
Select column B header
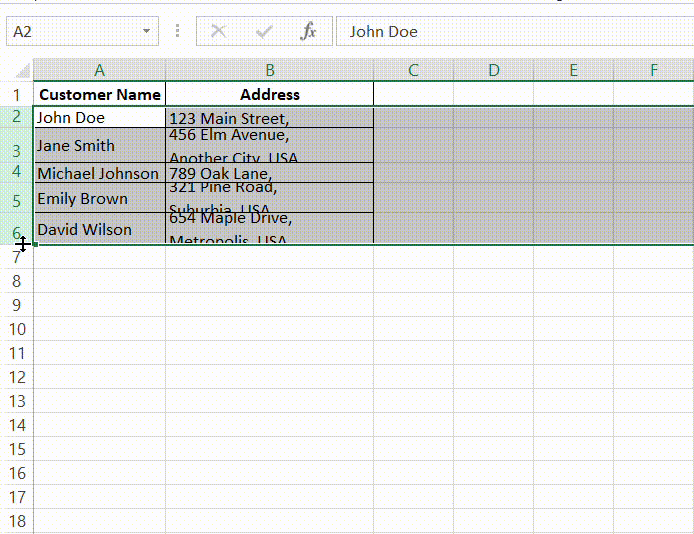[x=270, y=70]
